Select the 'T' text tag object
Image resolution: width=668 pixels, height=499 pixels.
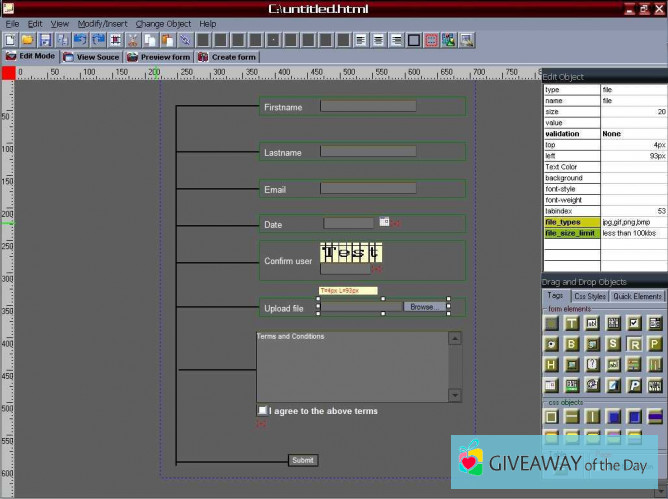[572, 323]
